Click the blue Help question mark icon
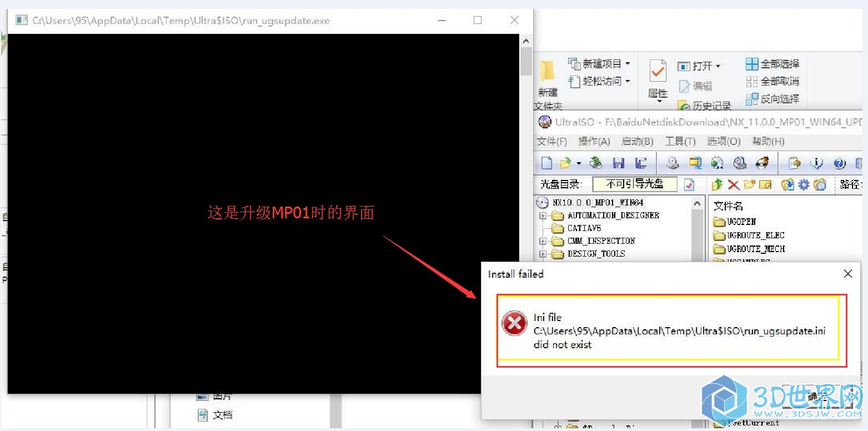The height and width of the screenshot is (431, 868). pyautogui.click(x=839, y=163)
